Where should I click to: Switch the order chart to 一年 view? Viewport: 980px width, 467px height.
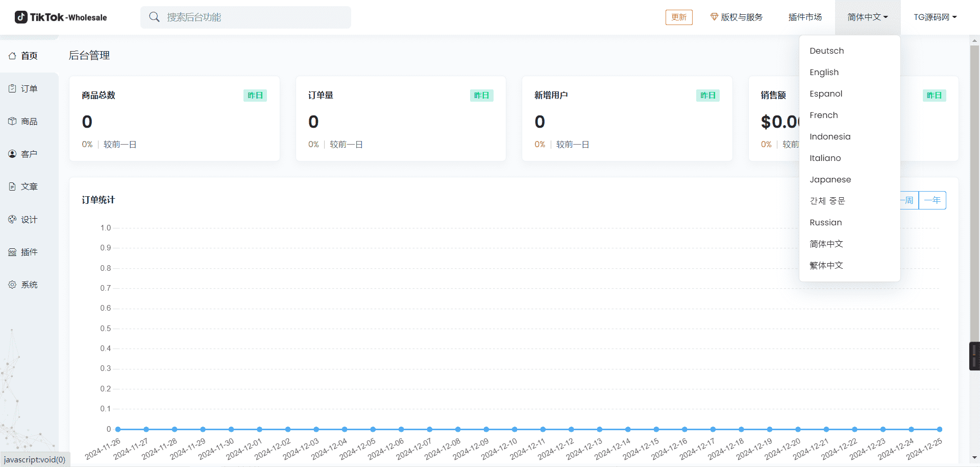click(x=932, y=200)
